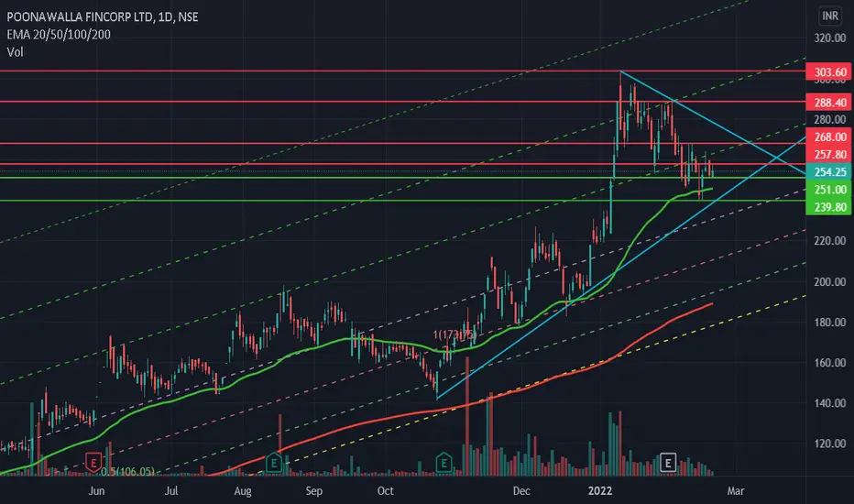This screenshot has width=854, height=504.
Task: Click the 268.00 red price label
Action: click(x=829, y=137)
